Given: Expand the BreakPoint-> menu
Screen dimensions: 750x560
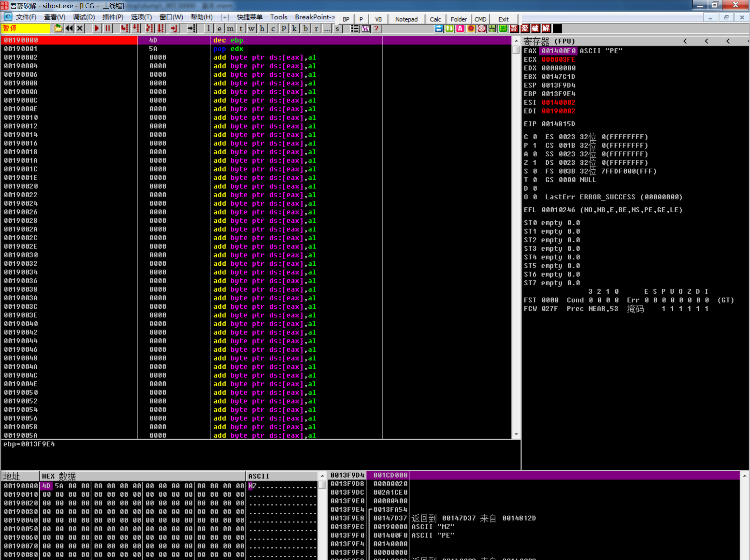Looking at the screenshot, I should (315, 17).
